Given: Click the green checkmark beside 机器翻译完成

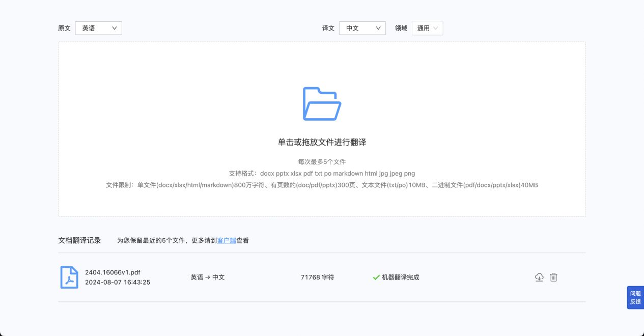Looking at the screenshot, I should (376, 277).
